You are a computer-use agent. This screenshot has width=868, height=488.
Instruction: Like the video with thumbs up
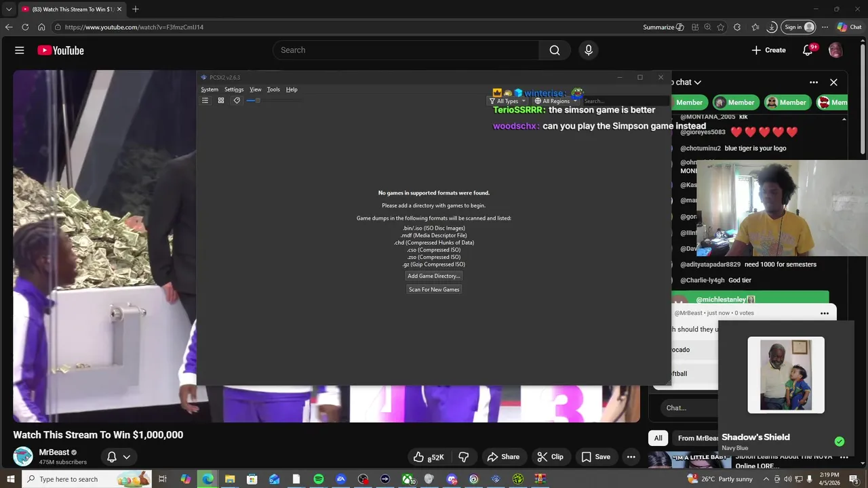tap(429, 457)
